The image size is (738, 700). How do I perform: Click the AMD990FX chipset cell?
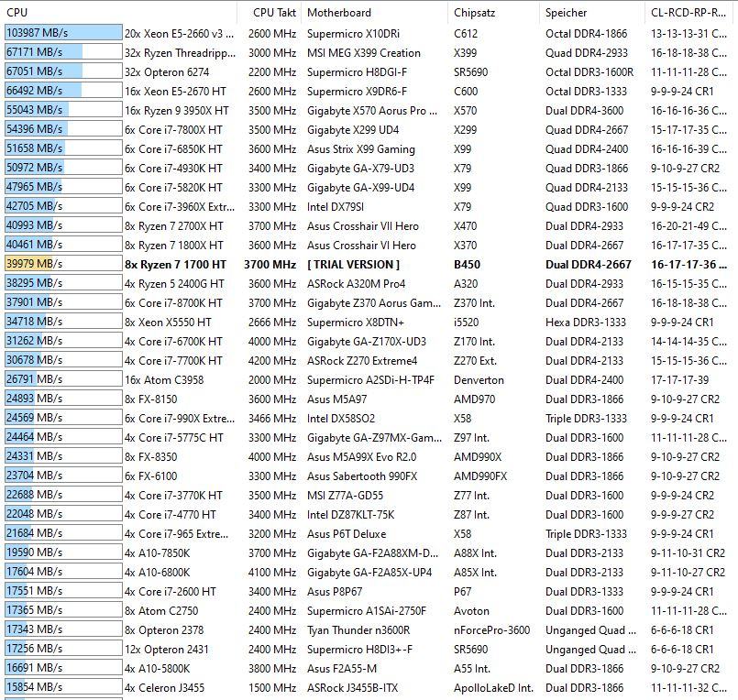tap(480, 477)
